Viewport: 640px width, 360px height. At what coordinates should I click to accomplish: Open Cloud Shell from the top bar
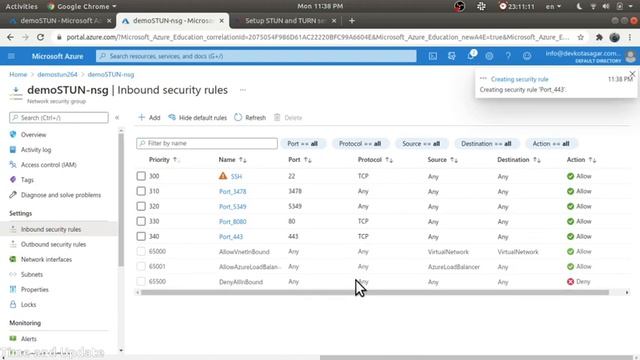point(433,56)
